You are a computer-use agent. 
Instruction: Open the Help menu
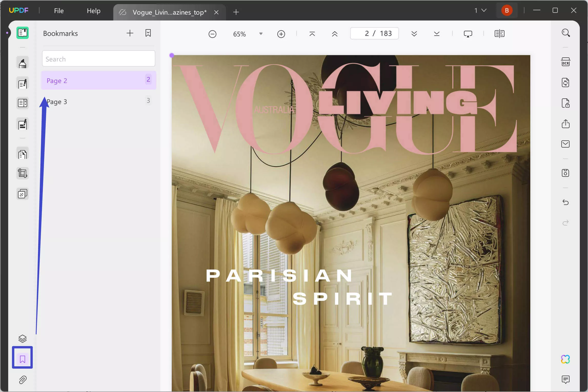(94, 11)
